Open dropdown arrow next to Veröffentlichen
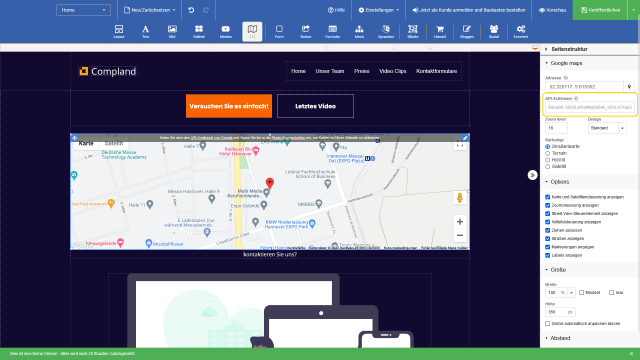640x360 pixels. tap(633, 10)
